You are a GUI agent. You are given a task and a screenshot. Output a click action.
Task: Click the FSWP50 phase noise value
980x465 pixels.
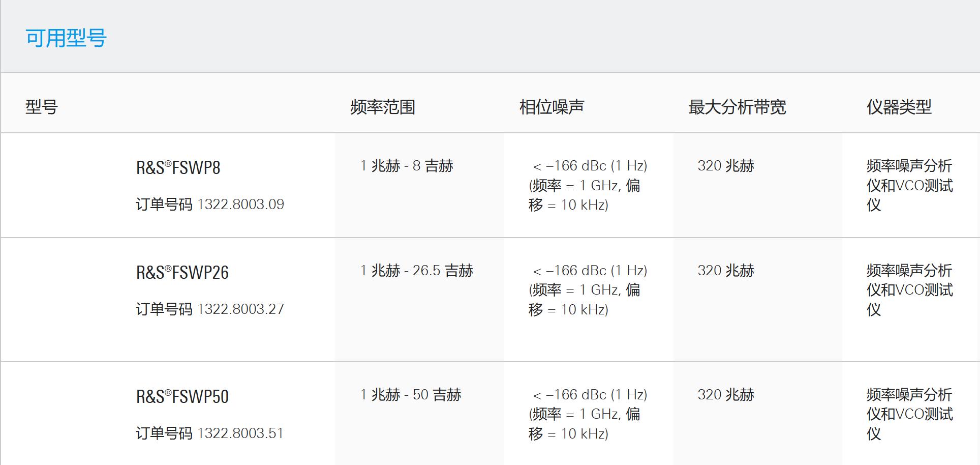[588, 414]
